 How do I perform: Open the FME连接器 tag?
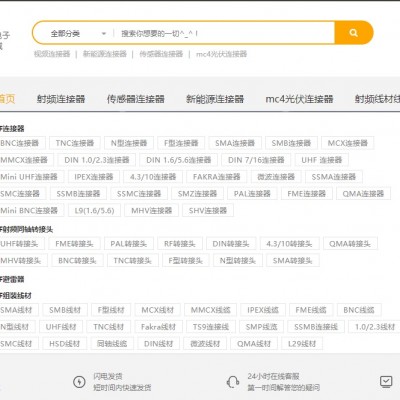pos(306,194)
